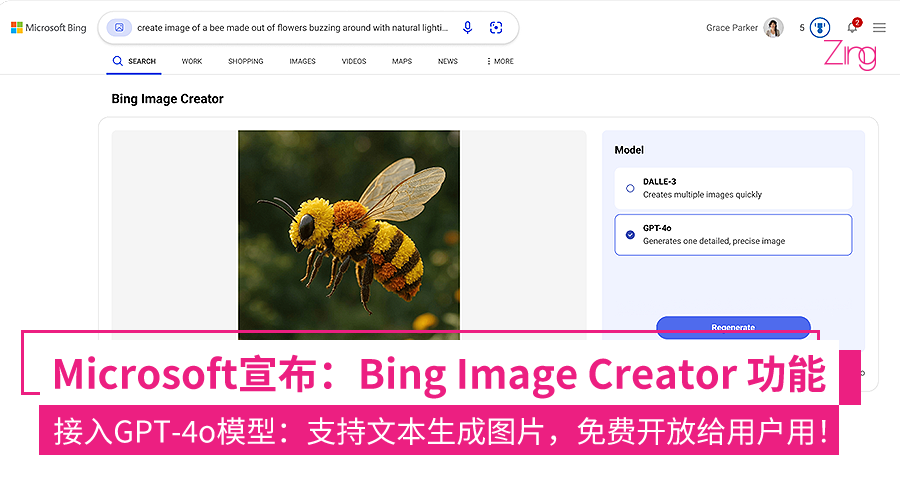
Task: Click the Bing Image Creator heading
Action: click(x=168, y=99)
